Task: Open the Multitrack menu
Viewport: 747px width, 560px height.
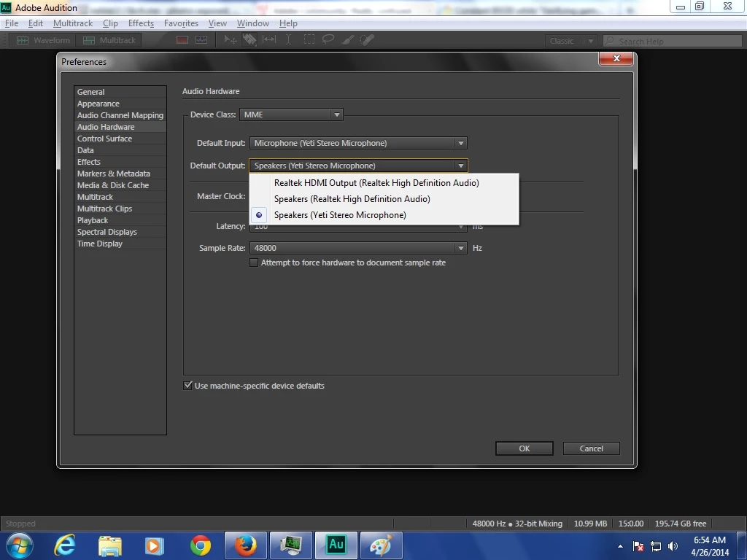Action: click(x=73, y=23)
